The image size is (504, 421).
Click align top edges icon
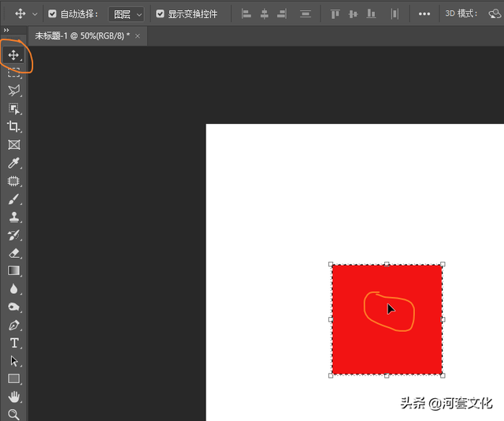pyautogui.click(x=335, y=14)
